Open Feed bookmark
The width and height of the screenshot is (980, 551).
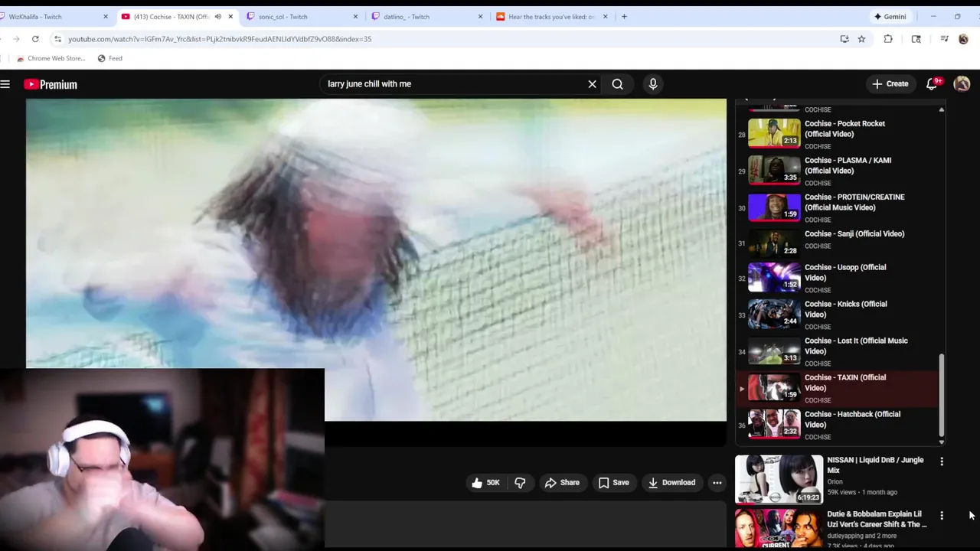pyautogui.click(x=109, y=58)
